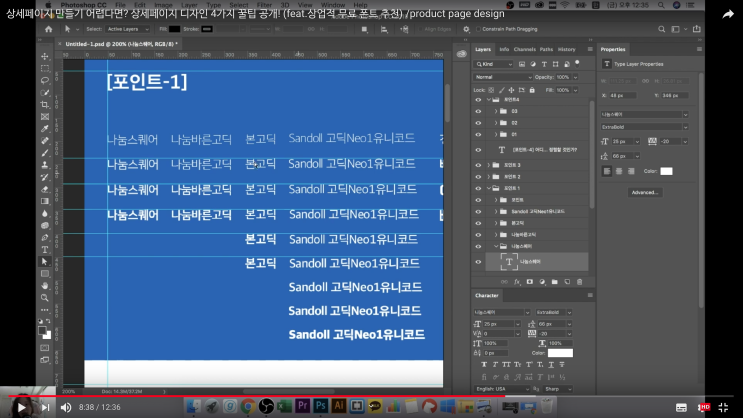
Task: Open Photoshop search icon
Action: (661, 29)
